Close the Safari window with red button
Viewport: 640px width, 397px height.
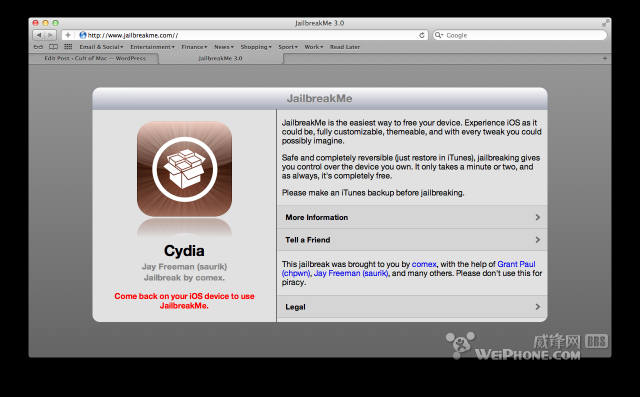click(36, 23)
